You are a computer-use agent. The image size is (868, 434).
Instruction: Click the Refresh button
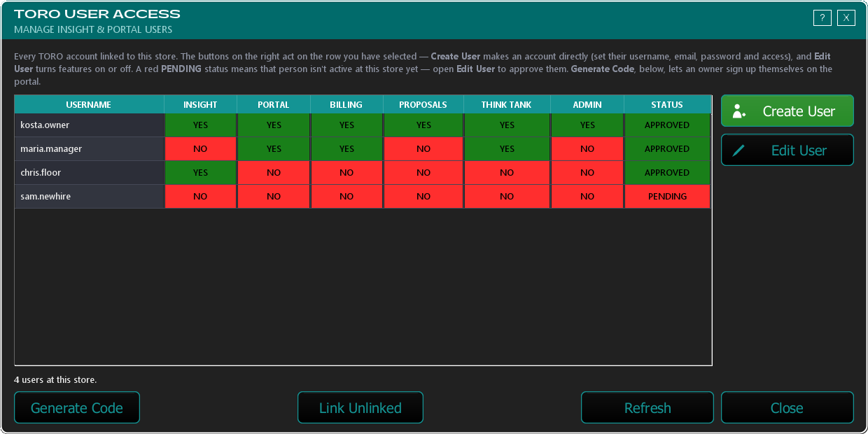coord(647,407)
